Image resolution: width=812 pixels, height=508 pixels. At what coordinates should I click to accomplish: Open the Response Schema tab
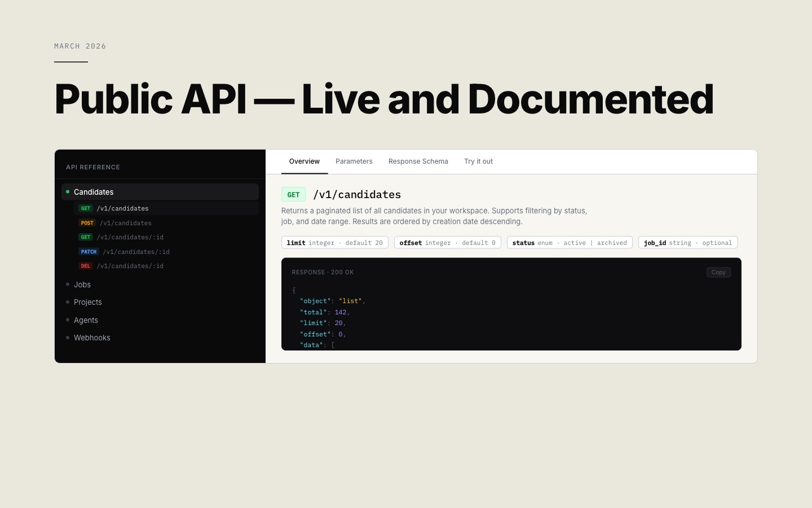pos(418,161)
